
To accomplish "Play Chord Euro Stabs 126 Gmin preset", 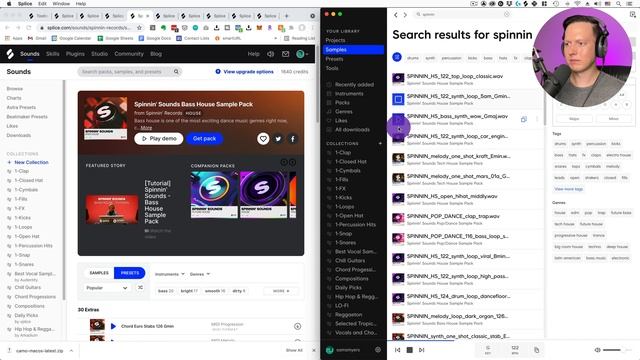I will coord(113,326).
